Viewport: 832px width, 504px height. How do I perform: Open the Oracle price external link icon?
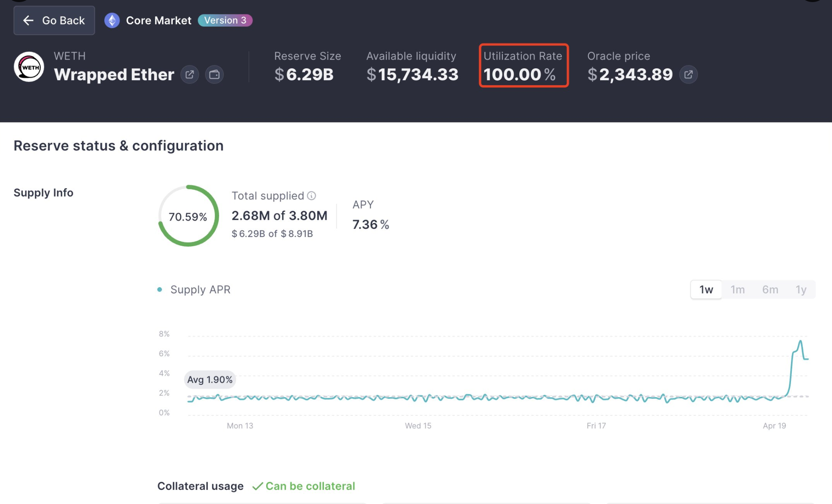pyautogui.click(x=689, y=74)
